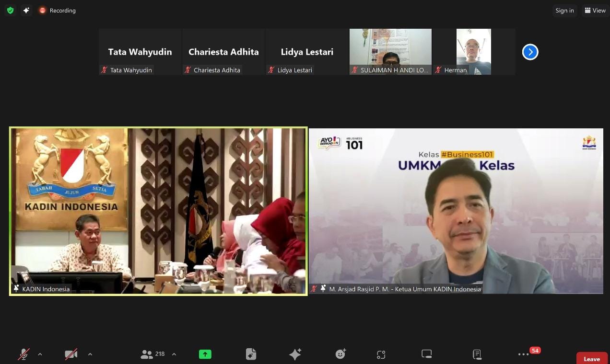Open the reactions smiley icon
The image size is (610, 364).
[340, 354]
